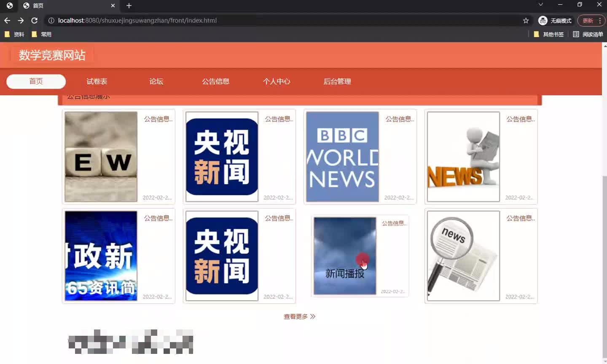The height and width of the screenshot is (364, 607).
Task: Open the 个人中心 navigation item
Action: [x=277, y=81]
